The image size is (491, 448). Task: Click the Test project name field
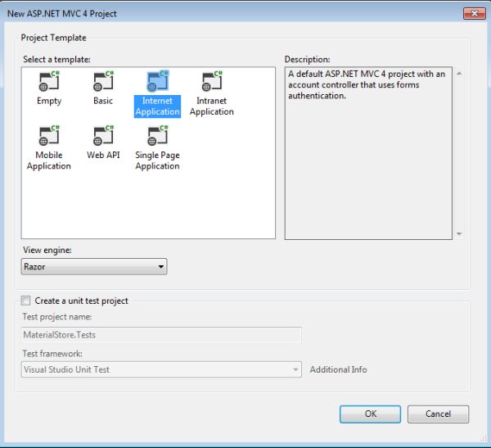coord(161,335)
